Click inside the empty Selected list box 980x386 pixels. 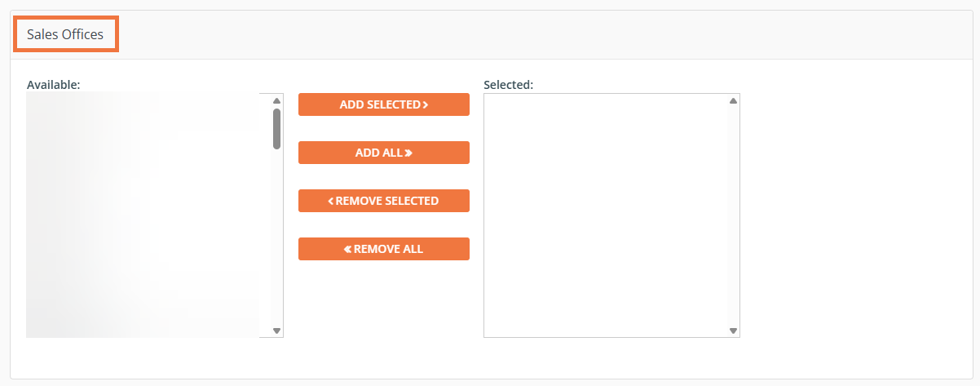coord(606,215)
